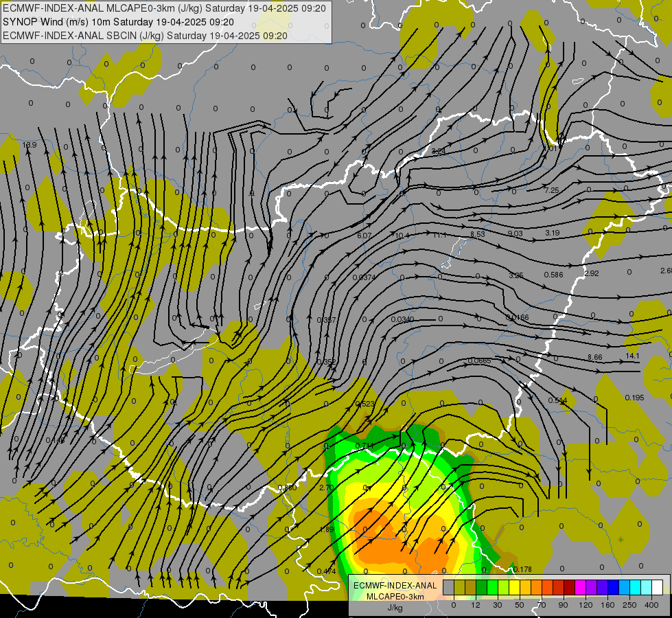The width and height of the screenshot is (672, 618).
Task: Click the MLCAPE0-3km header line at top
Action: tap(164, 8)
